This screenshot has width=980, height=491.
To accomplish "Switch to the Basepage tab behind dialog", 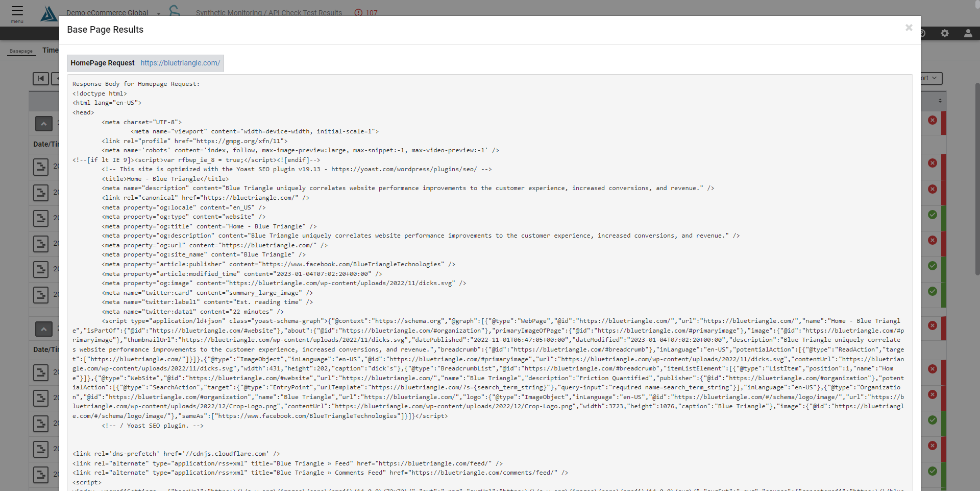I will point(21,51).
